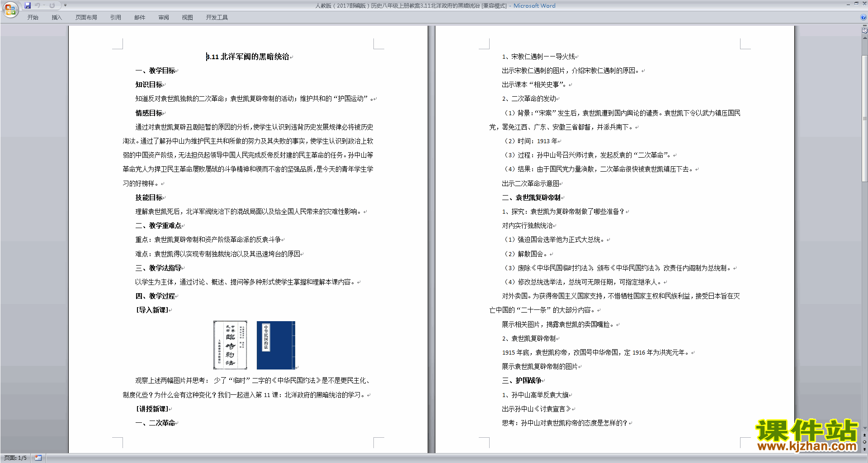Click the heading 知识目标

(149, 84)
